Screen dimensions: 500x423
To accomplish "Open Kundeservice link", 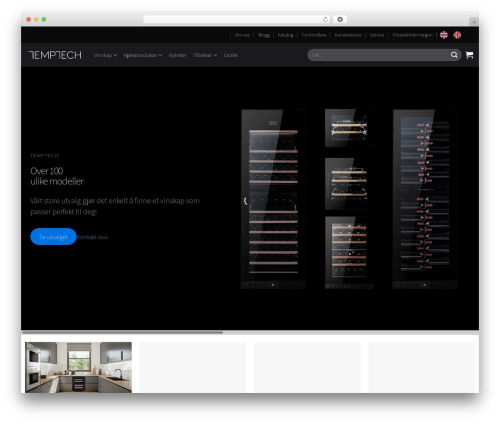I will [x=348, y=35].
